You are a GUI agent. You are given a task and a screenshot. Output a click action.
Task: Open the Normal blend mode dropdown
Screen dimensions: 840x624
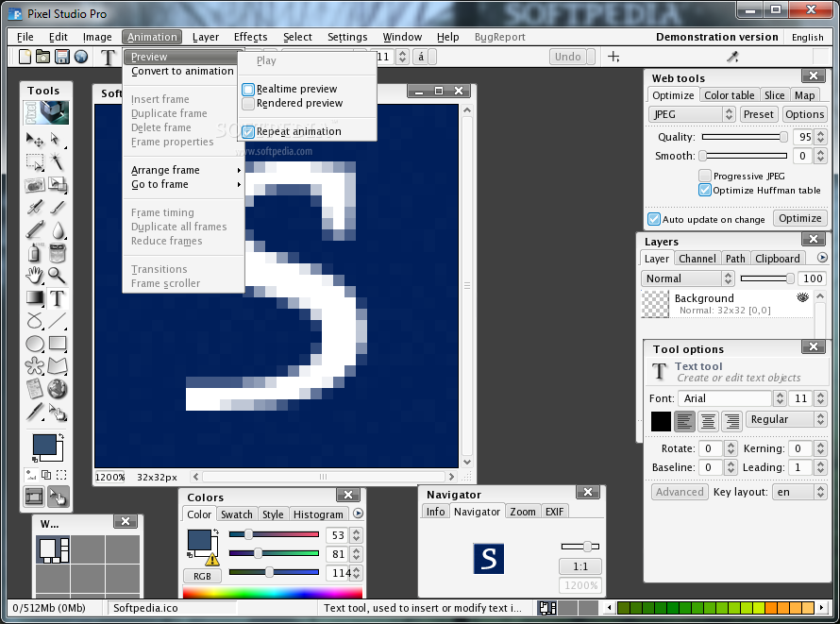[687, 278]
